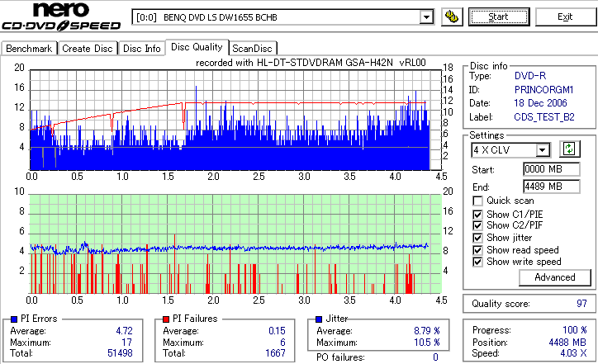Click the recorded with HL-DT-ST caption
This screenshot has height=364, width=598.
(x=311, y=63)
